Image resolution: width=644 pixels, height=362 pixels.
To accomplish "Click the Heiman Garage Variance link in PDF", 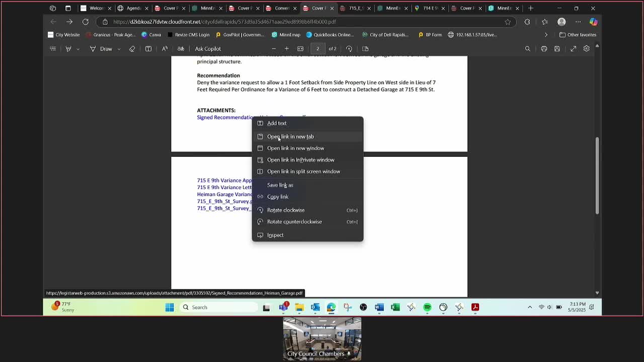I will (x=224, y=195).
